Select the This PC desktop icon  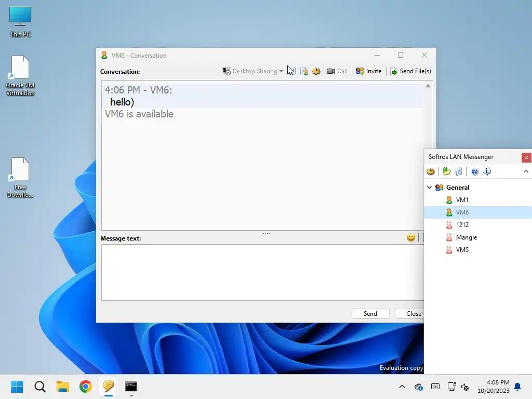pyautogui.click(x=20, y=22)
